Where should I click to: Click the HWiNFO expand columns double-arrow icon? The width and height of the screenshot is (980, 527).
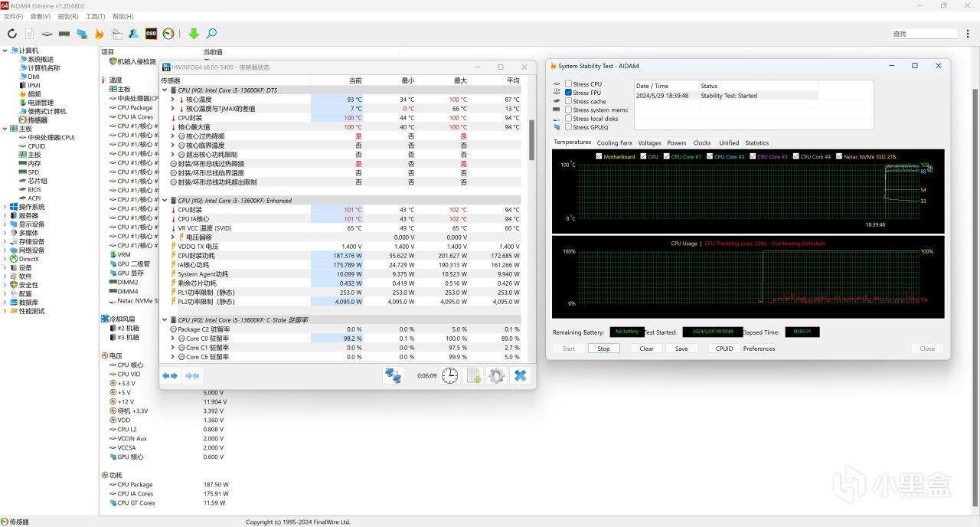coord(170,375)
